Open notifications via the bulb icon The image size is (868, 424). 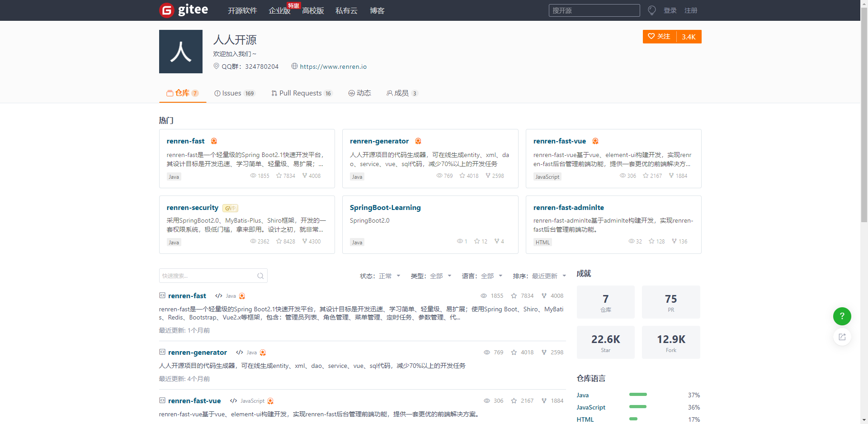click(651, 10)
